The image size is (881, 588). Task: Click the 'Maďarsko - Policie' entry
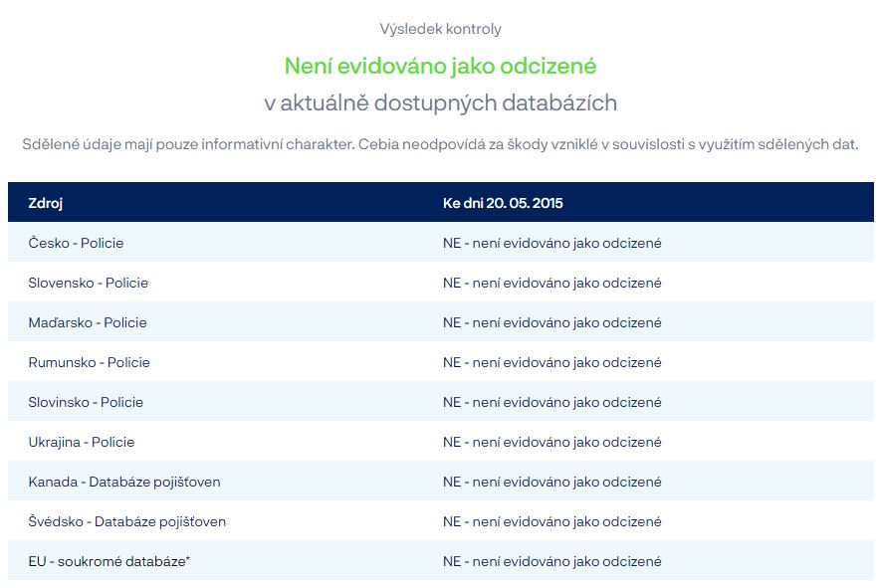tap(90, 322)
